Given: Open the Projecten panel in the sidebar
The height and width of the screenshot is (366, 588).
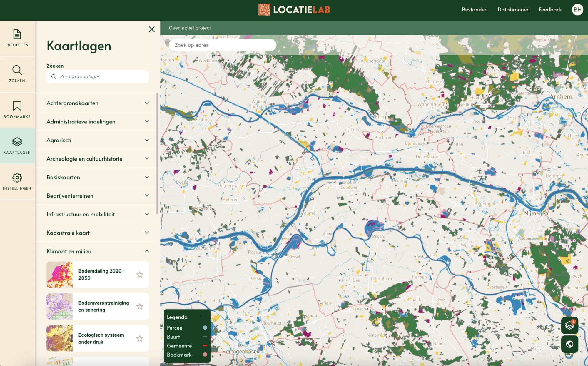Looking at the screenshot, I should tap(17, 38).
